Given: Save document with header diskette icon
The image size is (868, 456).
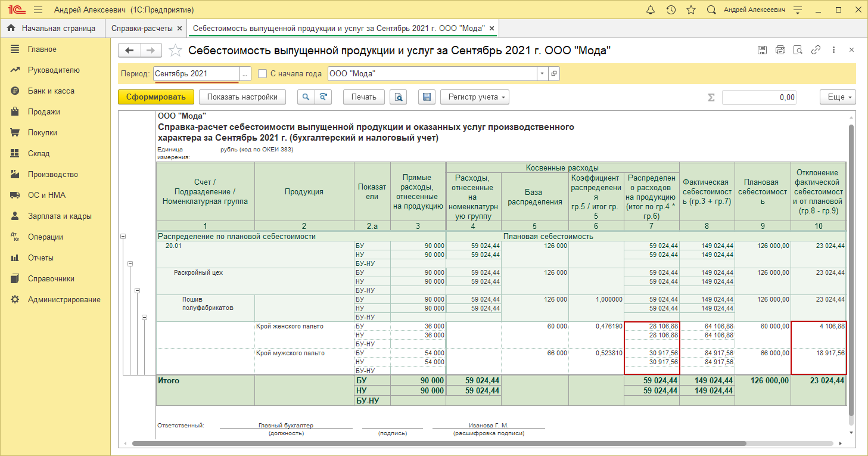Looking at the screenshot, I should (x=762, y=50).
